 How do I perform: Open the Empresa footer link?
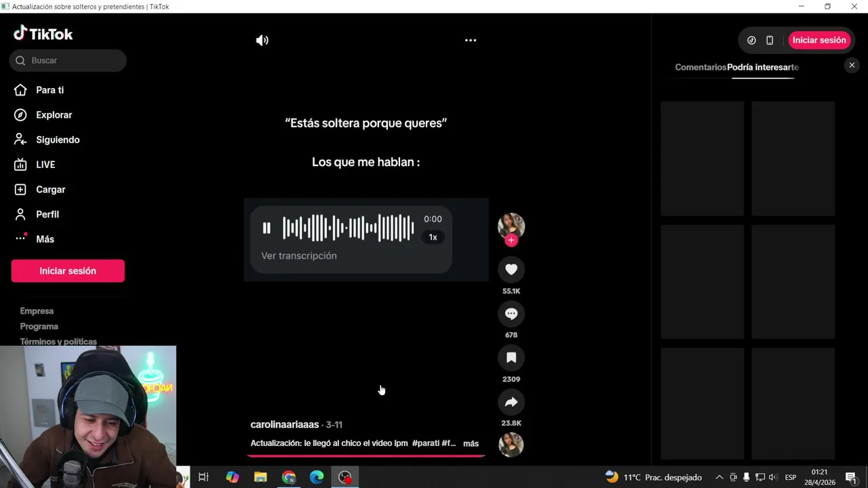(37, 311)
